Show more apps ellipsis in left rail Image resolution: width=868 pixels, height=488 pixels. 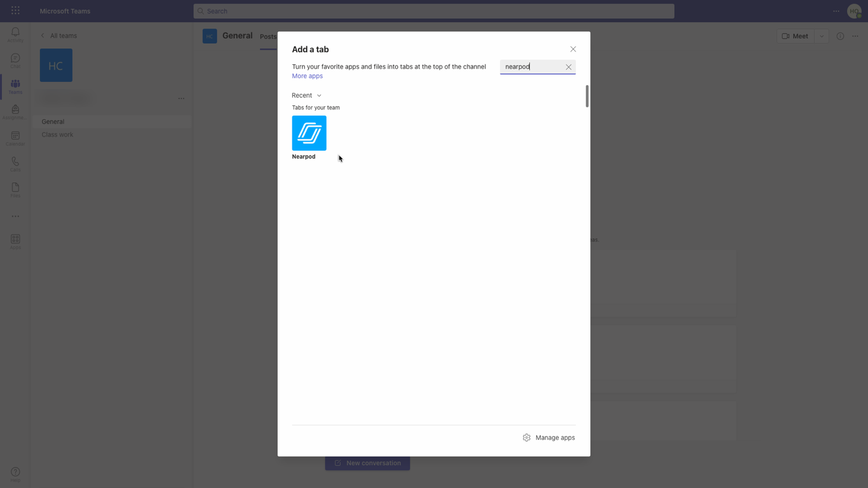pyautogui.click(x=15, y=216)
